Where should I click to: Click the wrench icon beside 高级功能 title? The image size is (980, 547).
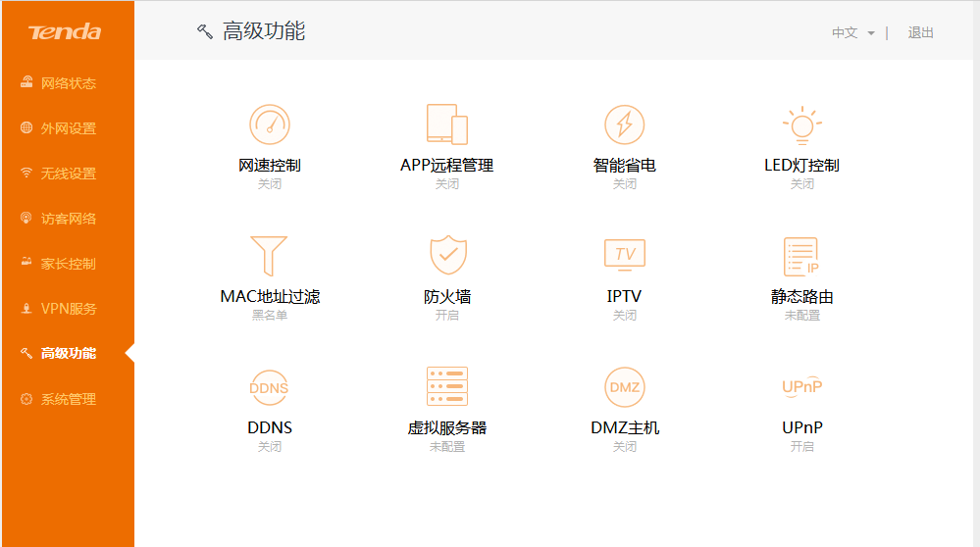204,31
